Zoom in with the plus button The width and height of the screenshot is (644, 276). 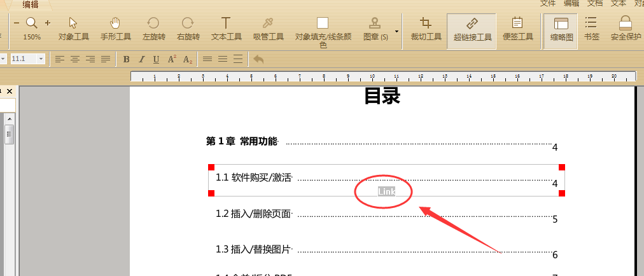(x=48, y=23)
